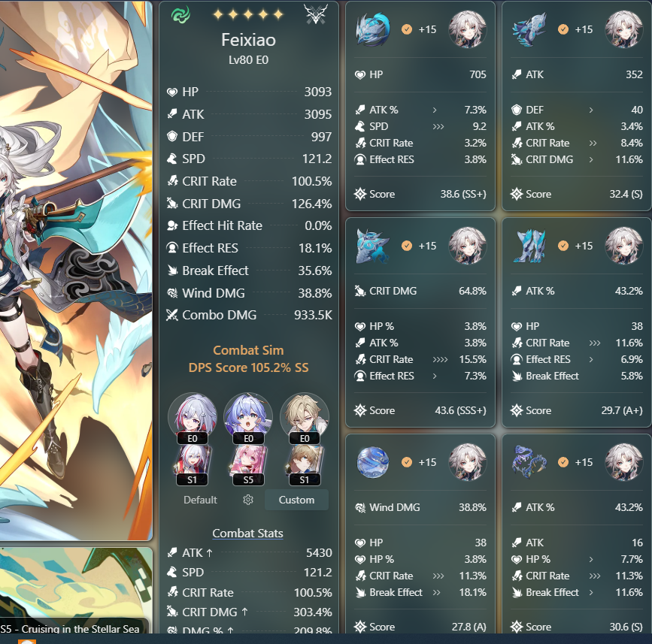Click the Wind element icon above Feixiao

coord(181,14)
